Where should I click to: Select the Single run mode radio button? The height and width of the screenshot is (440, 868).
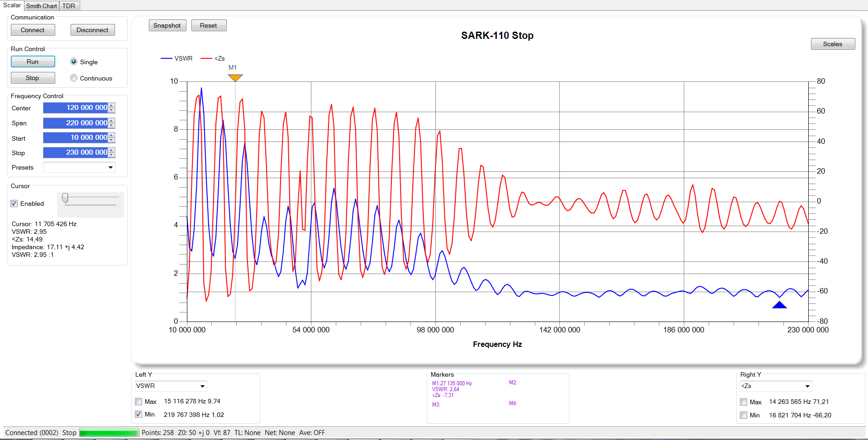[74, 62]
